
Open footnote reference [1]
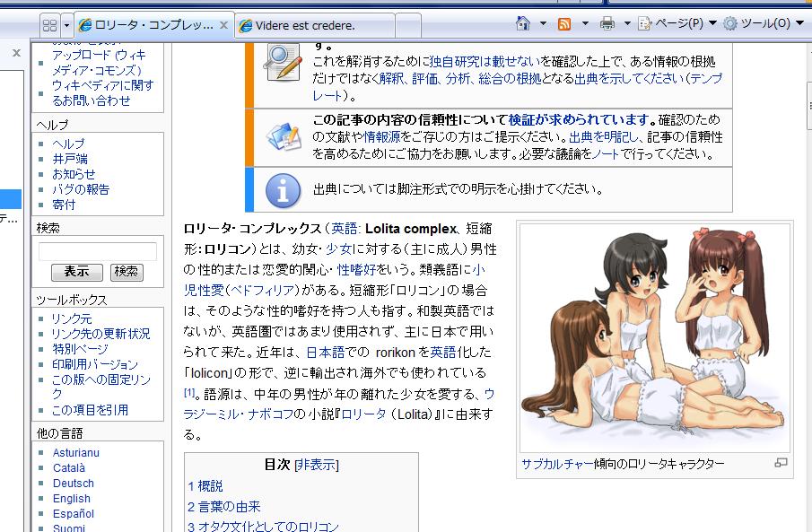[189, 393]
